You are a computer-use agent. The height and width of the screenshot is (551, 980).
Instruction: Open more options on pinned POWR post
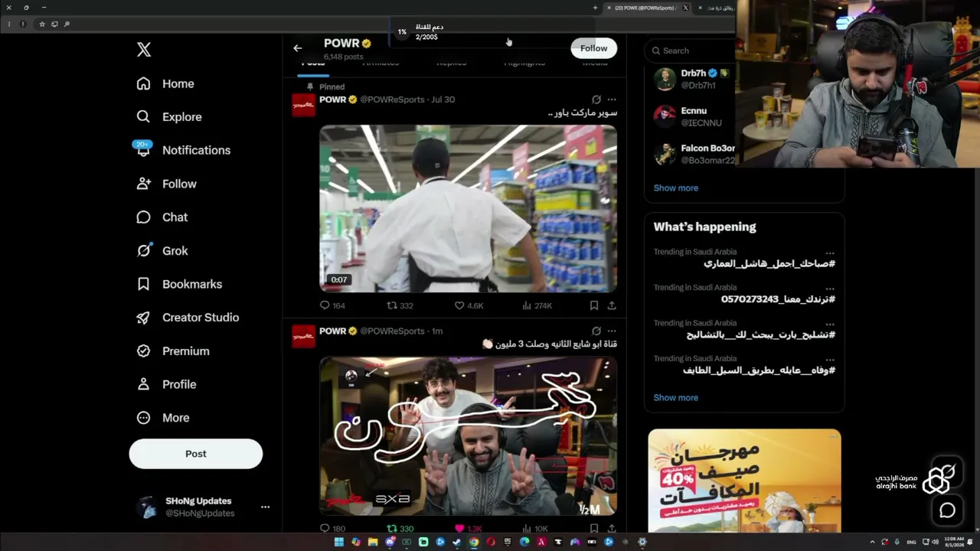[612, 99]
